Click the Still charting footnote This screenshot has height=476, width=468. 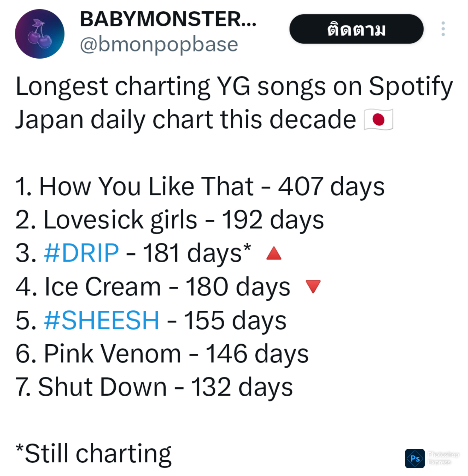click(94, 454)
